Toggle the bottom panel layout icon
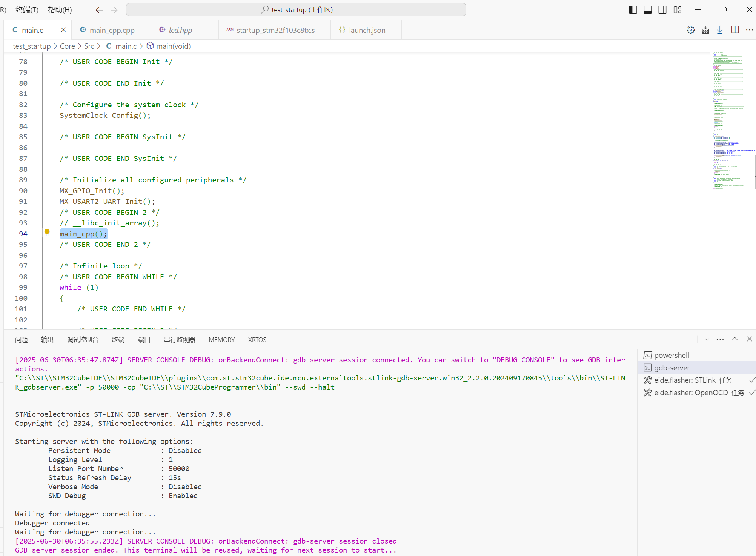756x556 pixels. [648, 10]
